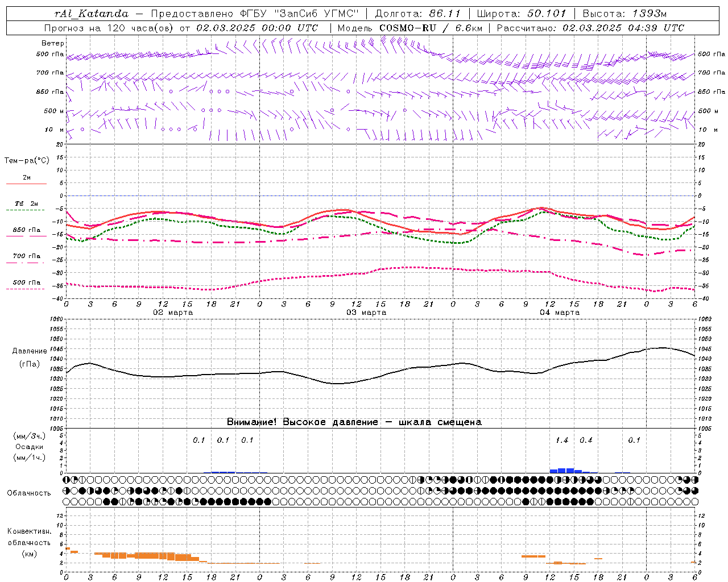
Task: Click the Внимание! Высокое давление warning text
Action: (x=354, y=422)
